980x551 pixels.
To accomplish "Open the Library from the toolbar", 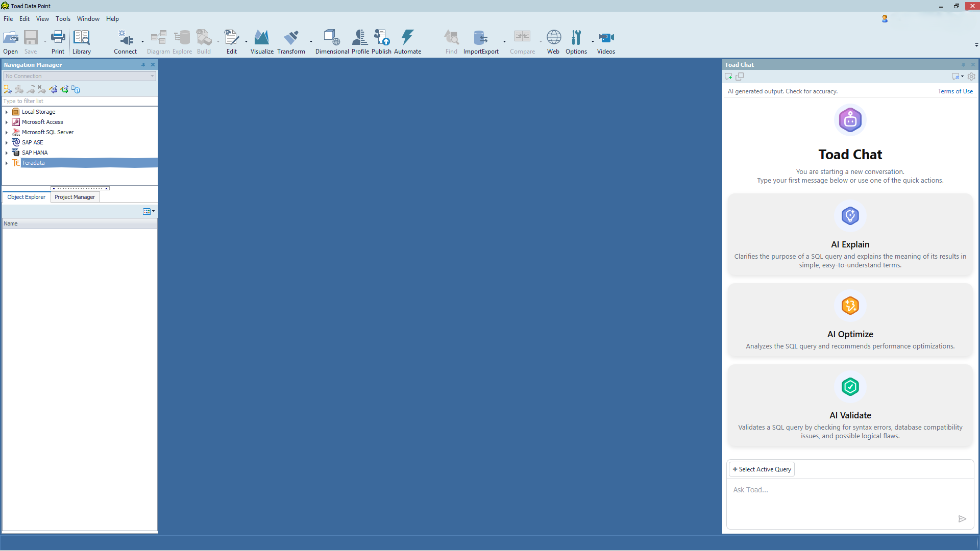I will (82, 42).
